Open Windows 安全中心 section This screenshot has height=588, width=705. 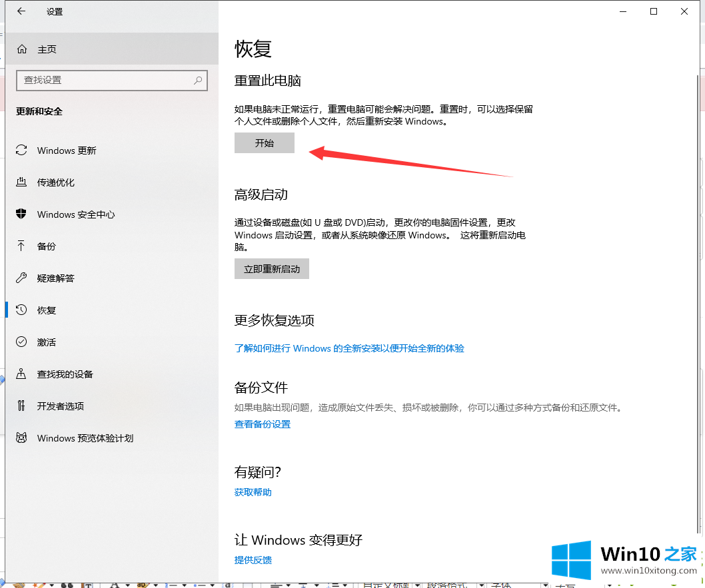pyautogui.click(x=111, y=214)
